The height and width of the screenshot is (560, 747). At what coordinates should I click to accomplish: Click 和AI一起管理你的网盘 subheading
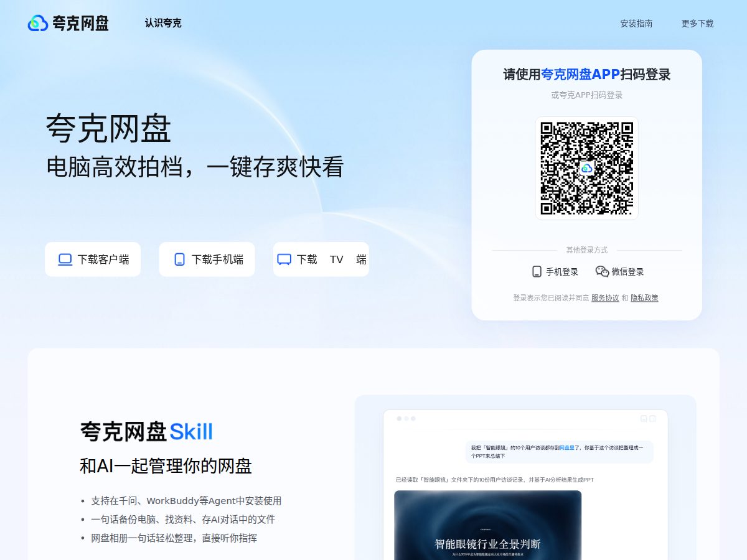pos(166,466)
